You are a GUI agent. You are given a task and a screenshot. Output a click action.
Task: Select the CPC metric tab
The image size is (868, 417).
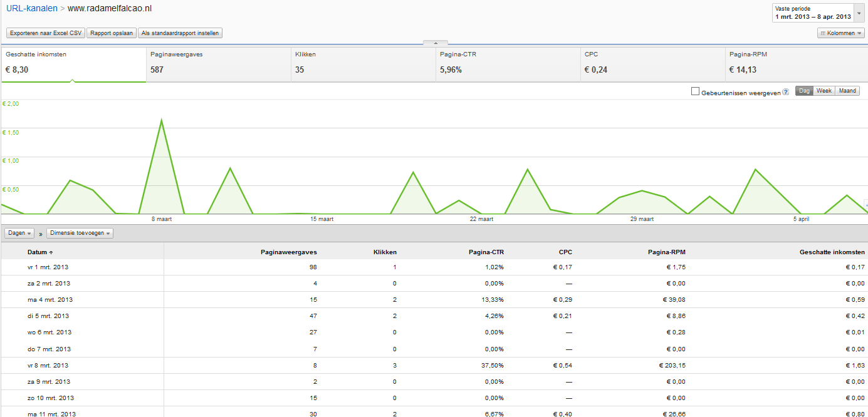(653, 64)
